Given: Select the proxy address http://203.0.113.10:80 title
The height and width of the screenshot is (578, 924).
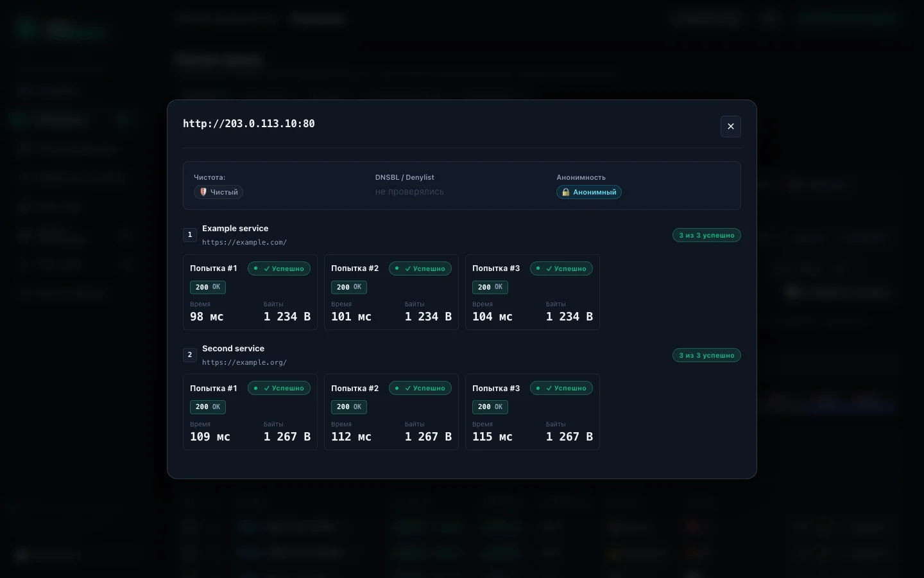Looking at the screenshot, I should pos(249,124).
